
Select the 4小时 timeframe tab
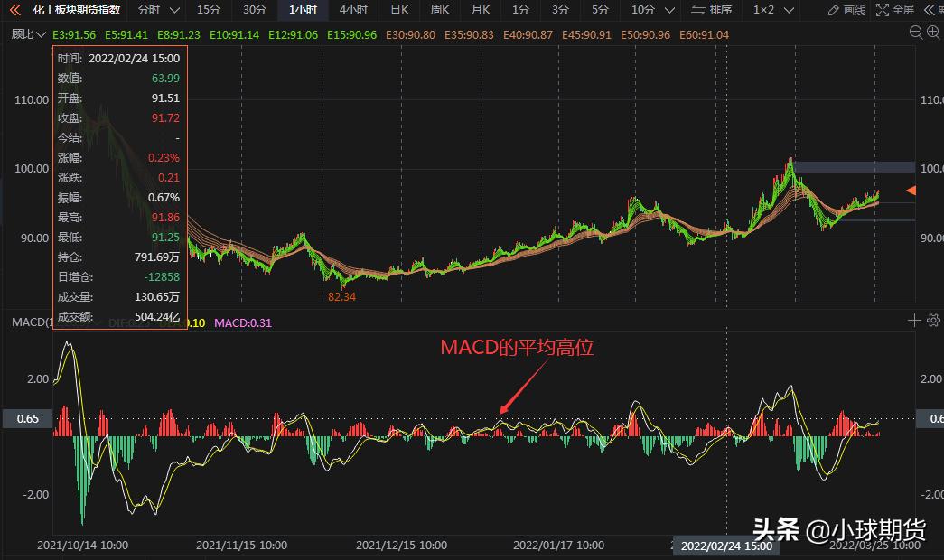coord(353,10)
